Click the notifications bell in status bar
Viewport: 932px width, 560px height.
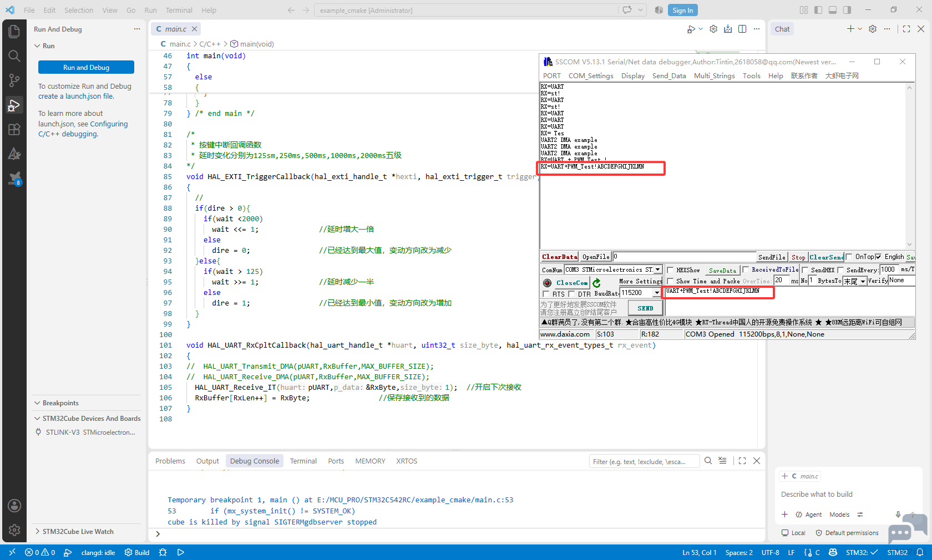click(920, 552)
